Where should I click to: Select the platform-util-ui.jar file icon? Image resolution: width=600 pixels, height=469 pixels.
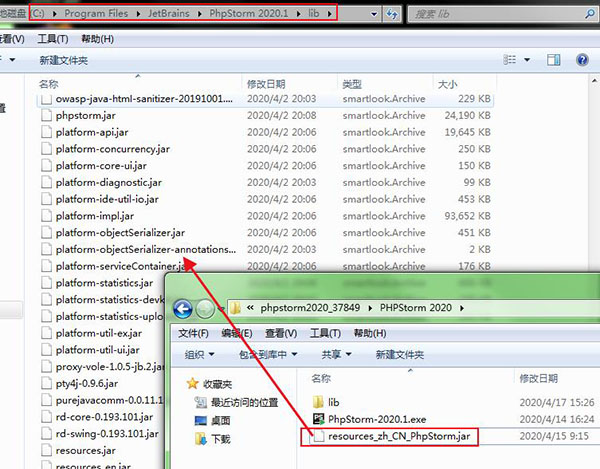(x=46, y=350)
